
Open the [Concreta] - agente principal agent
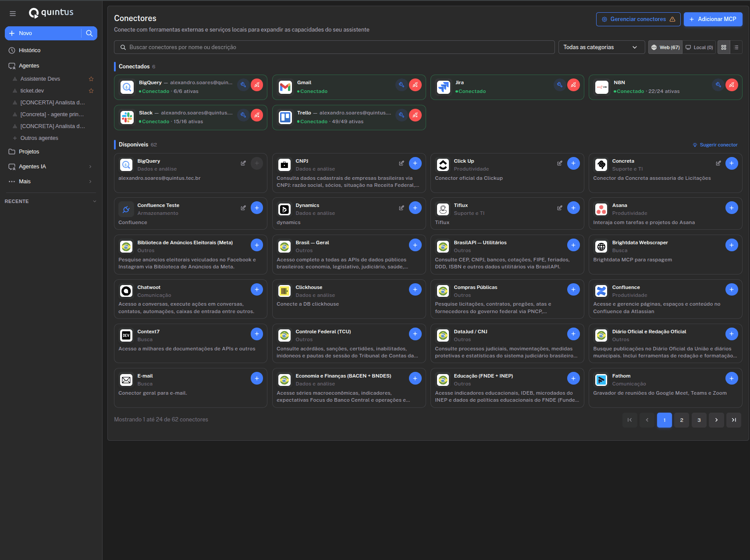[52, 114]
